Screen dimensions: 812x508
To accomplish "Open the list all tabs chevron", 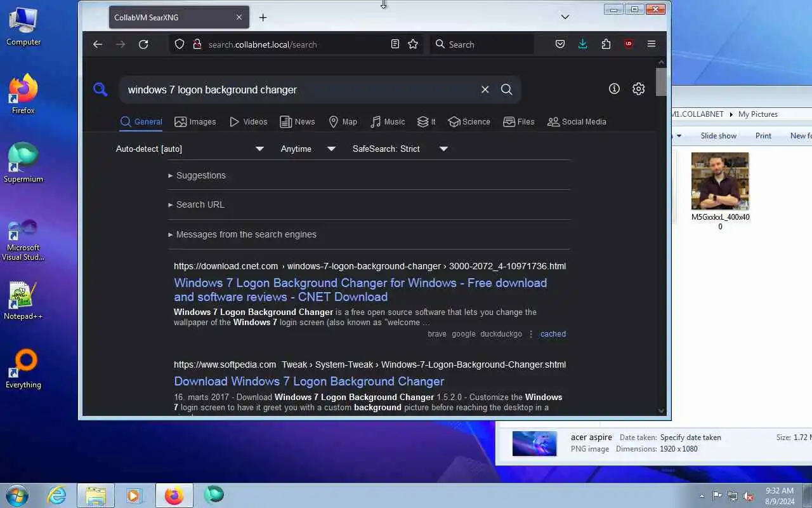I will pos(565,17).
